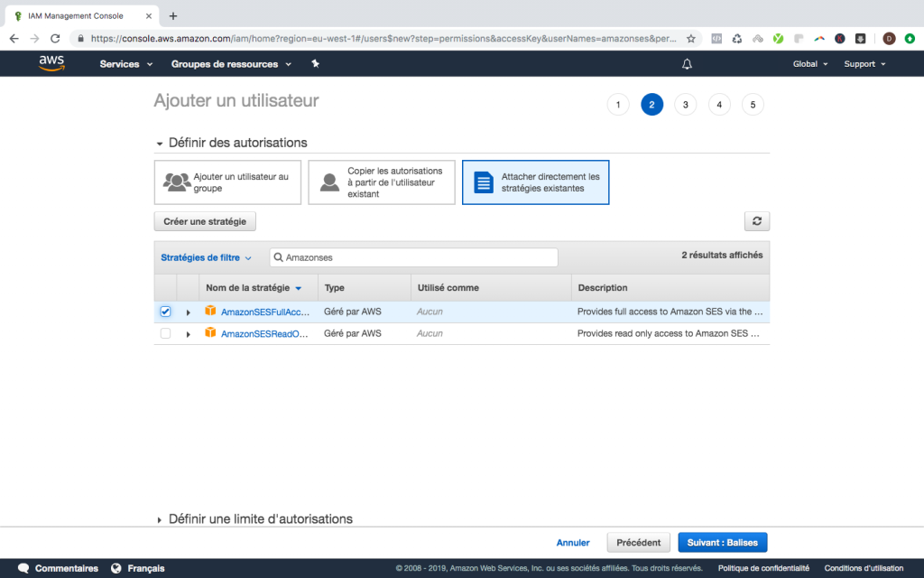Go to step 3 in the wizard
This screenshot has height=578, width=924.
pos(685,105)
